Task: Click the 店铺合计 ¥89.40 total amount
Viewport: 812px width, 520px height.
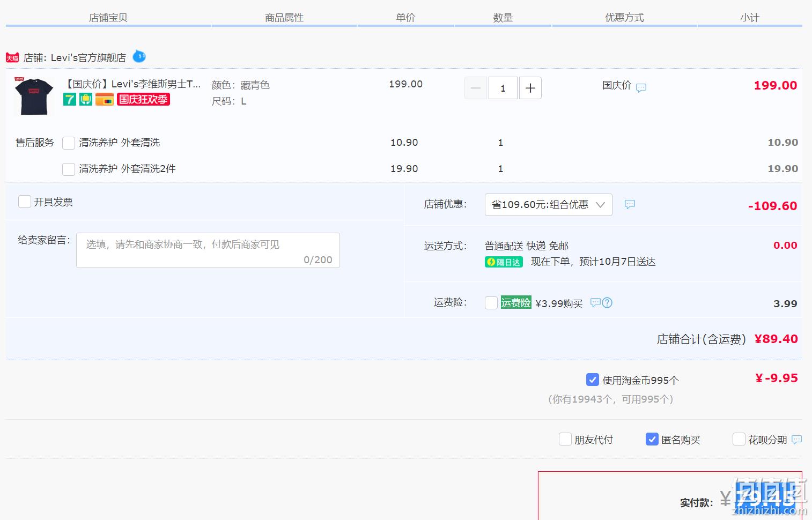Action: (776, 339)
